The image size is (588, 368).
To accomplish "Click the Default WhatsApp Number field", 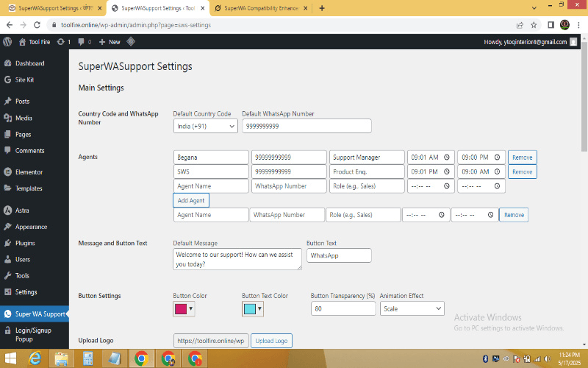I will [306, 126].
